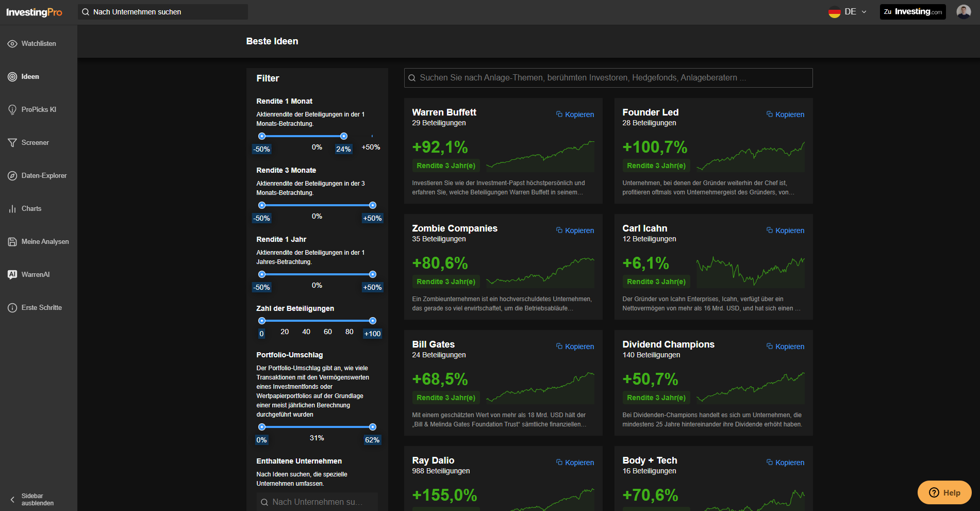Click copy icon on Carl Icahn card
The image size is (980, 511).
pos(770,230)
